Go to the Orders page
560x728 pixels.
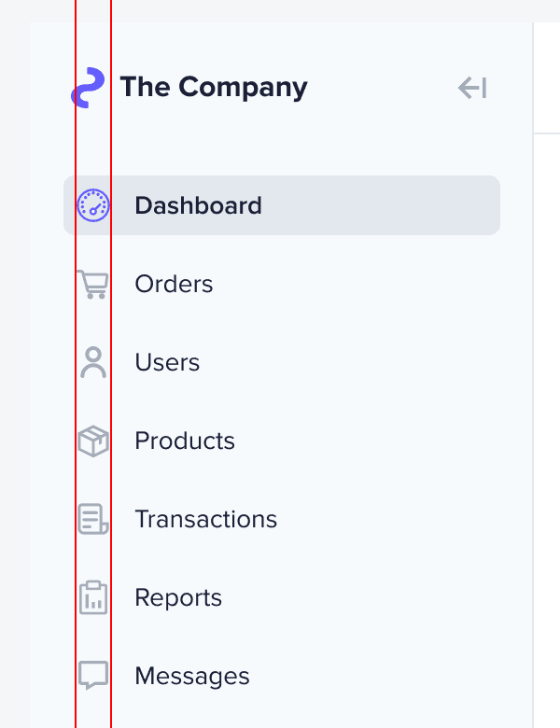coord(174,284)
